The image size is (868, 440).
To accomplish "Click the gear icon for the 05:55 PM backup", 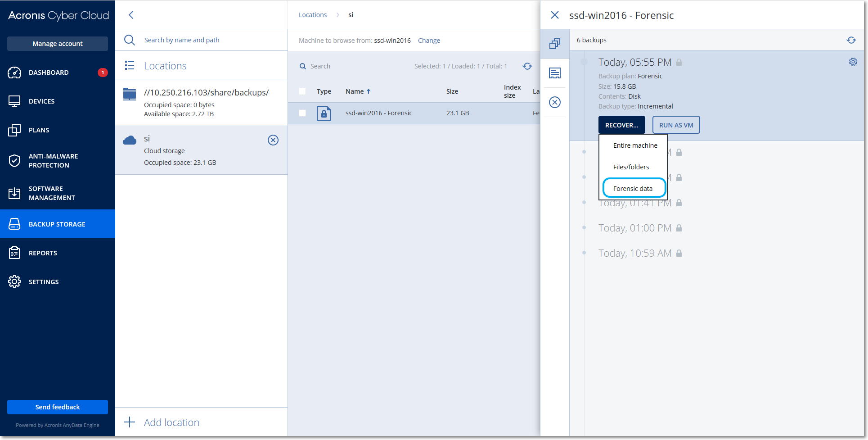I will tap(853, 62).
